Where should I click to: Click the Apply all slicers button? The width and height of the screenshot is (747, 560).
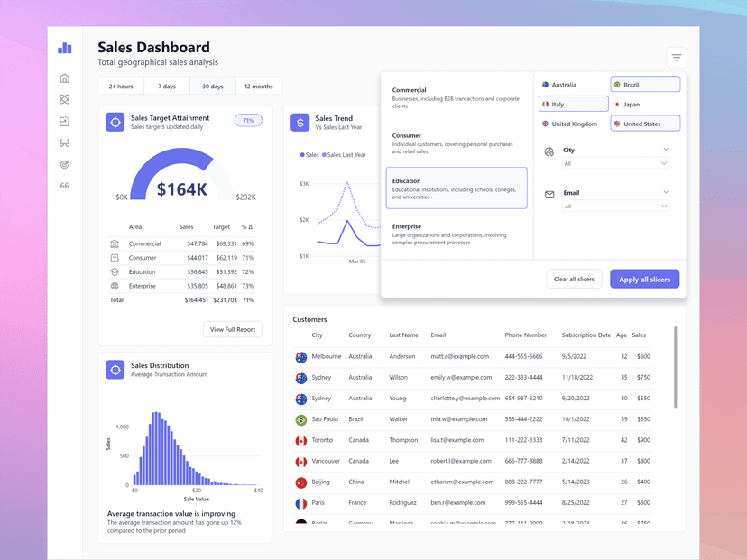click(x=644, y=279)
